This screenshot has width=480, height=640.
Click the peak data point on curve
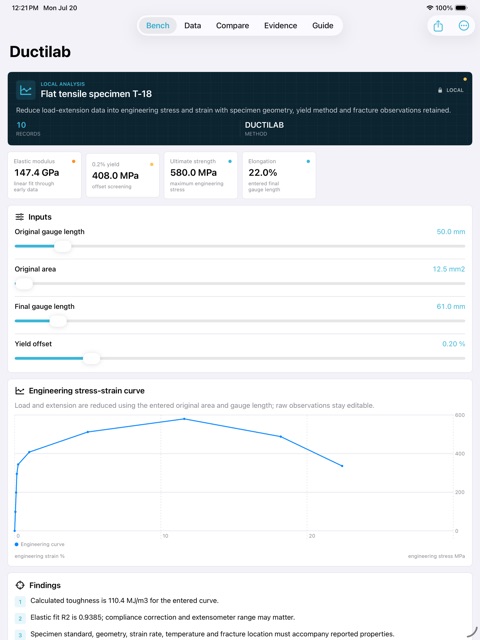coord(184,419)
